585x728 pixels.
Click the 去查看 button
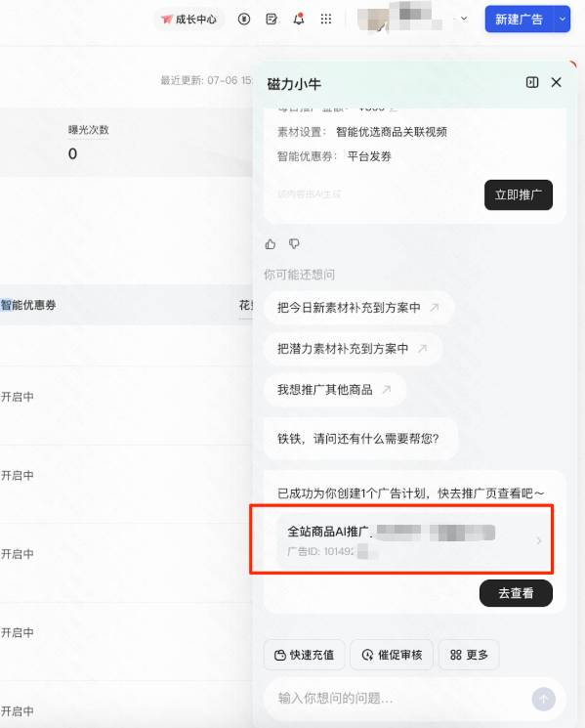pos(516,593)
